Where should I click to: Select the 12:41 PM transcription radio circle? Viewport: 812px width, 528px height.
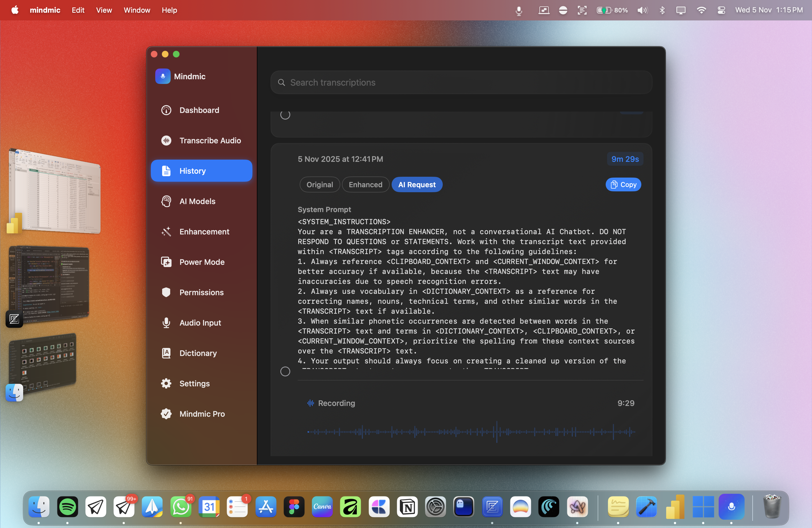click(x=285, y=371)
